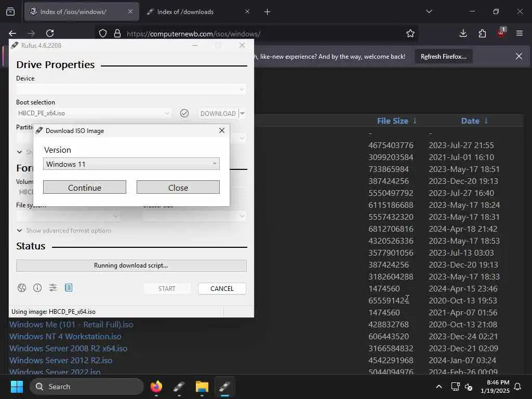Open Windows Start menu

click(17, 387)
